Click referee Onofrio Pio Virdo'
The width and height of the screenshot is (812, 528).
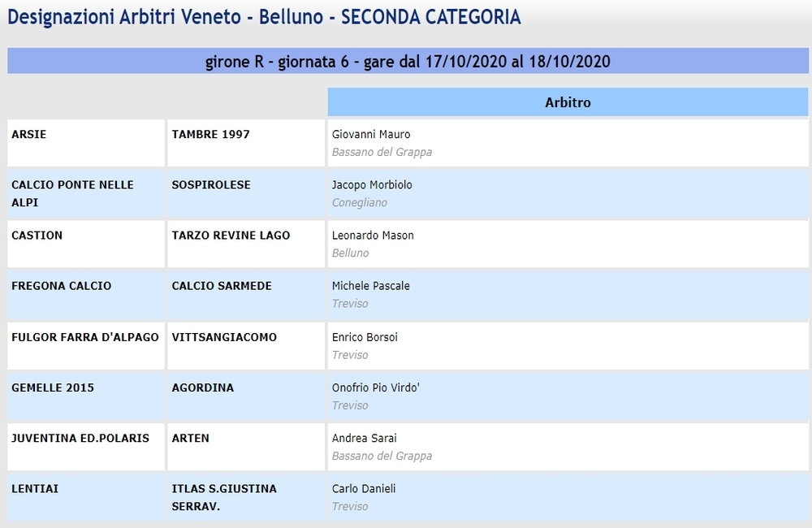(376, 387)
